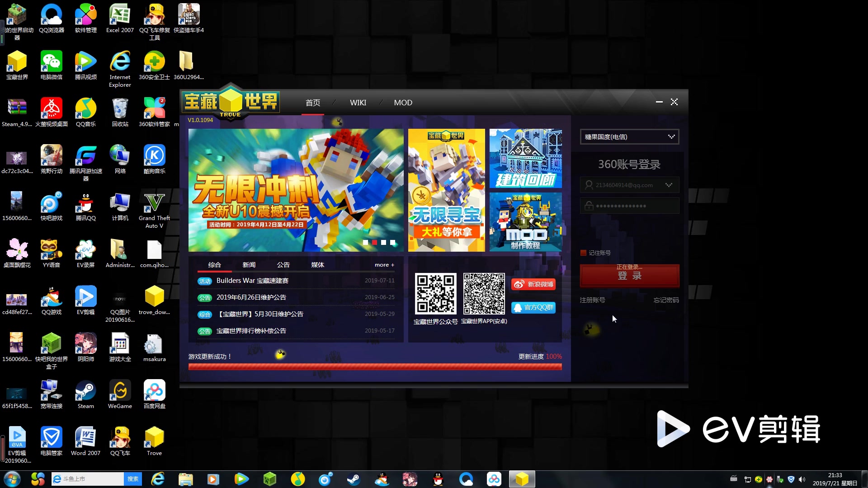Open the 回收站 recycle bin
This screenshot has width=868, height=488.
120,113
